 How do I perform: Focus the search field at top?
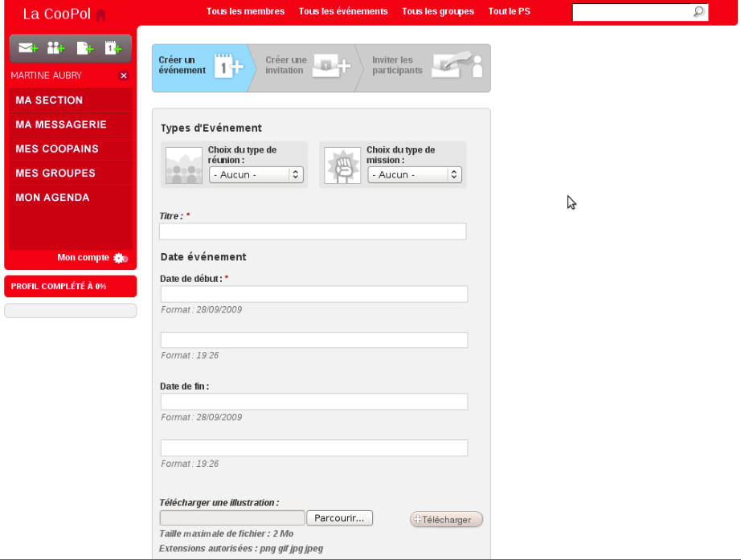(x=633, y=12)
